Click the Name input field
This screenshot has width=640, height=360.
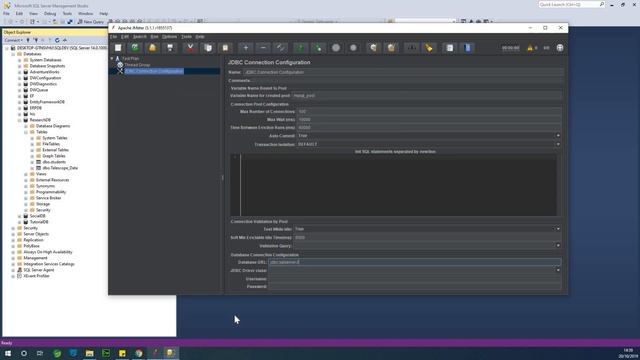coord(403,72)
